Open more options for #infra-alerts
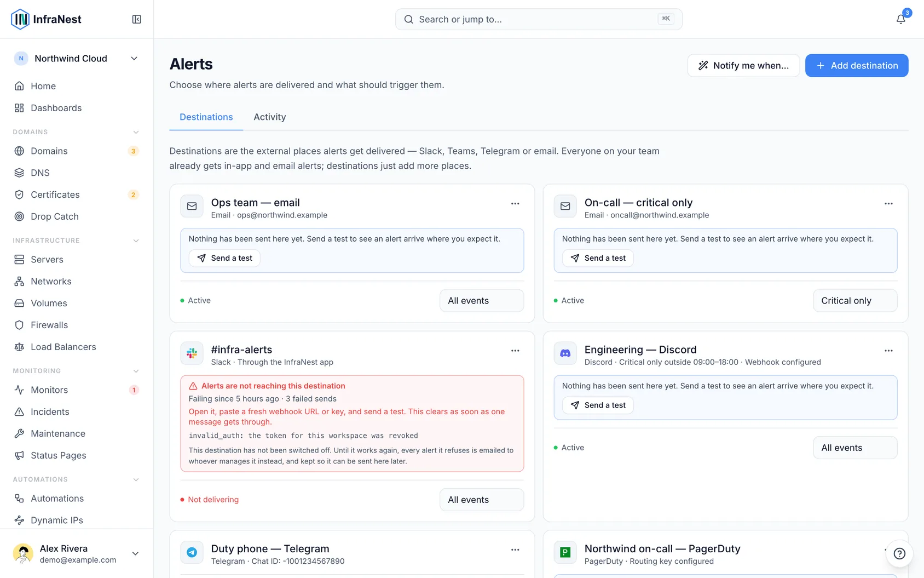This screenshot has height=578, width=924. tap(515, 351)
